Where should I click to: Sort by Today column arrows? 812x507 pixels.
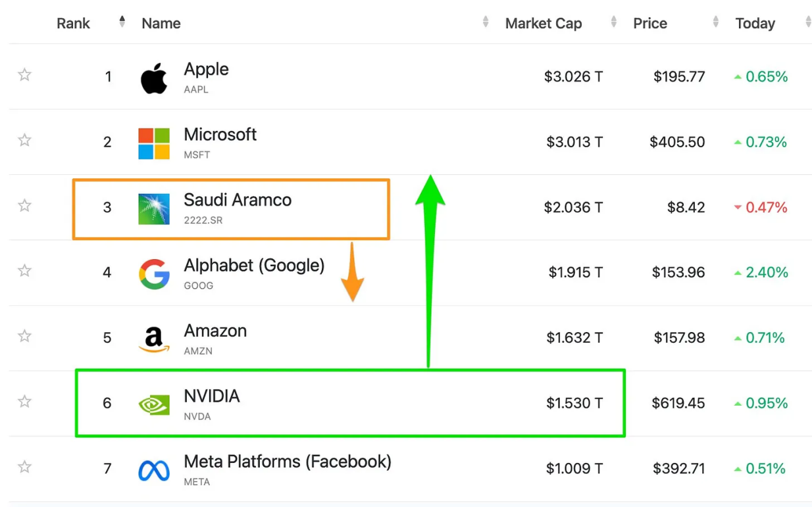coord(808,22)
